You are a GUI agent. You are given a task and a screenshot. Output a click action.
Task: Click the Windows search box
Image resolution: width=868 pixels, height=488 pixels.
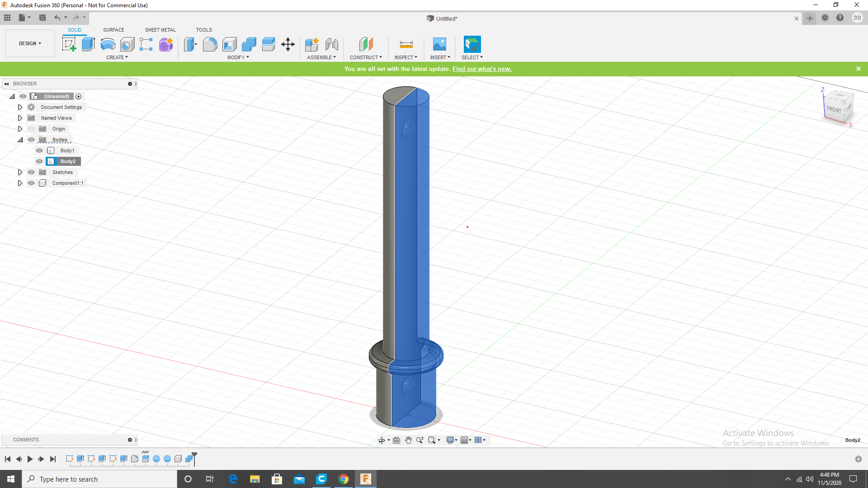tap(99, 479)
